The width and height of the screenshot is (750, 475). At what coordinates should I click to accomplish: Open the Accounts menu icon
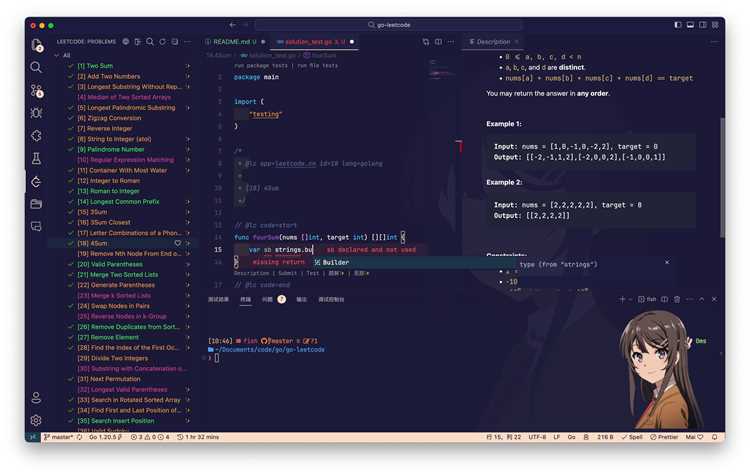point(36,398)
